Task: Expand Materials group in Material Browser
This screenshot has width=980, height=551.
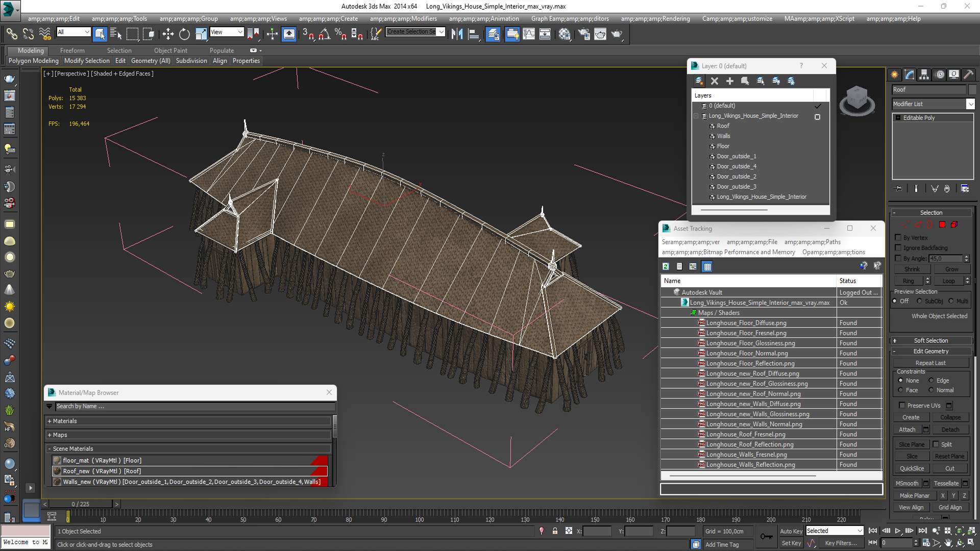Action: (189, 421)
